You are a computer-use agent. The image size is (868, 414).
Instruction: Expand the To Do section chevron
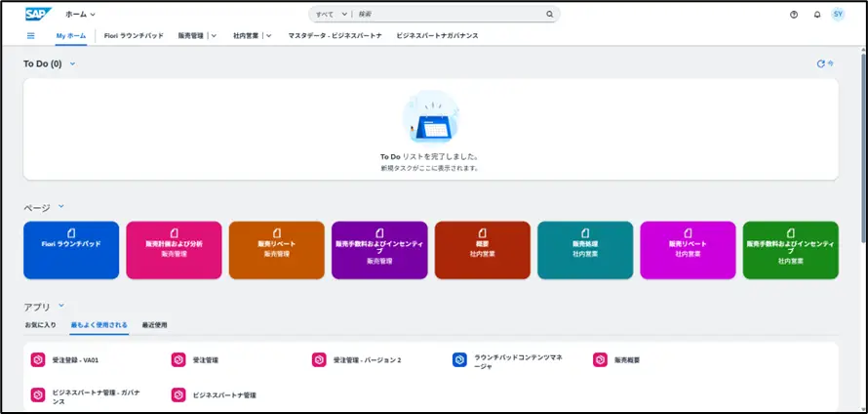[x=73, y=63]
